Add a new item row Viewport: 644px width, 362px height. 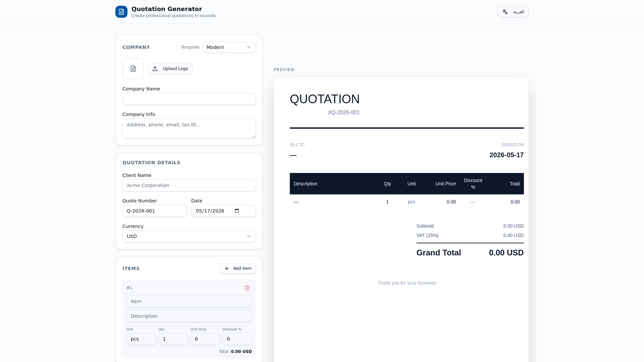(238, 268)
